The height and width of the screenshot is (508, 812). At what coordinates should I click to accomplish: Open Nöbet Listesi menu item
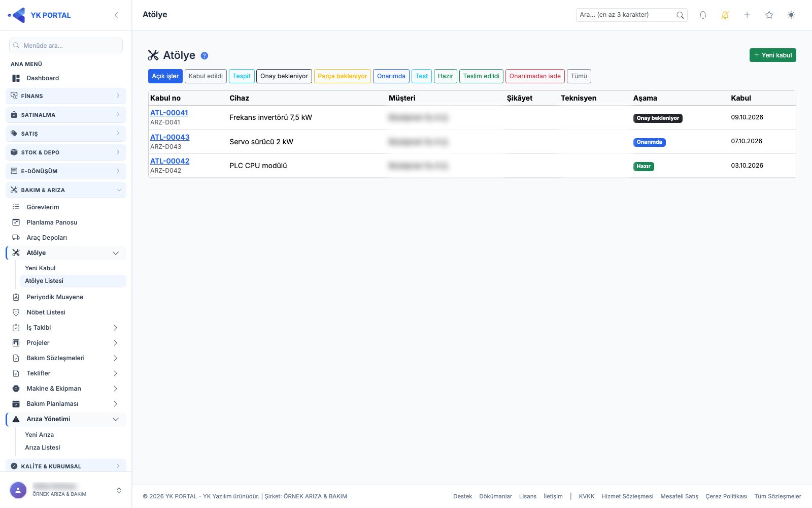coord(66,312)
